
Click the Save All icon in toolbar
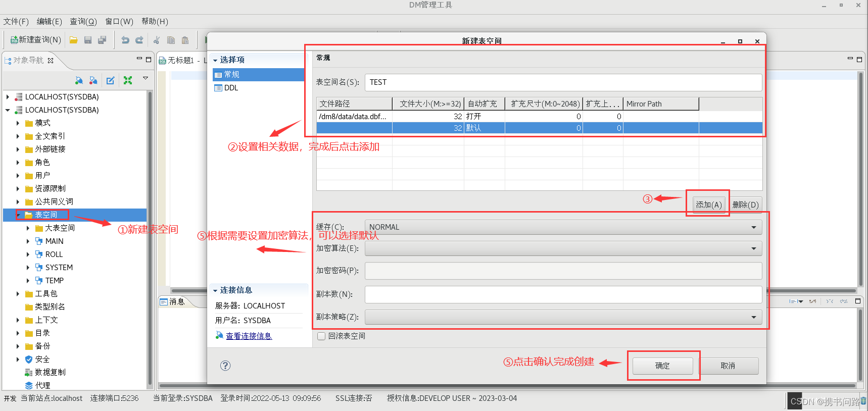102,40
